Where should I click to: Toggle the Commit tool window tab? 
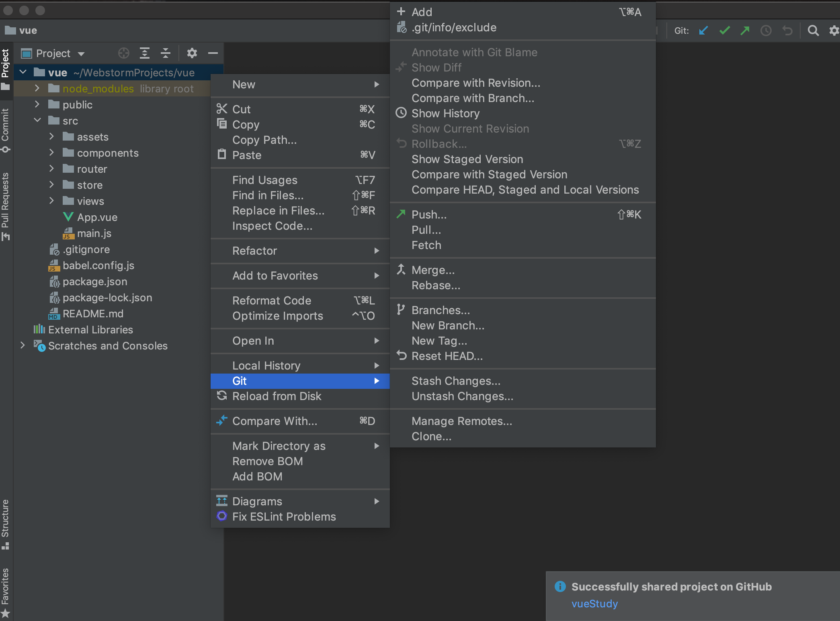[x=5, y=129]
